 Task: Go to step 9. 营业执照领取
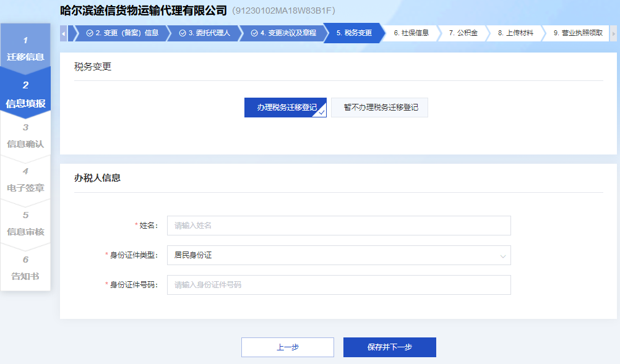coord(577,33)
